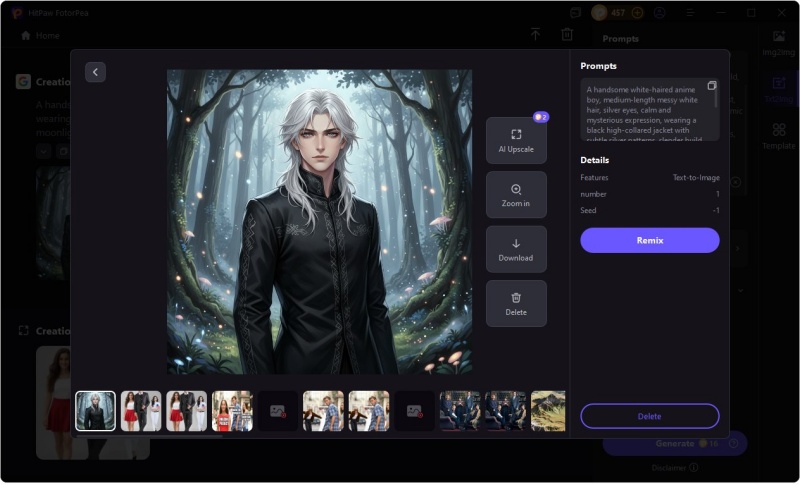Open the first failed-image placeholder thumbnail

coord(278,411)
